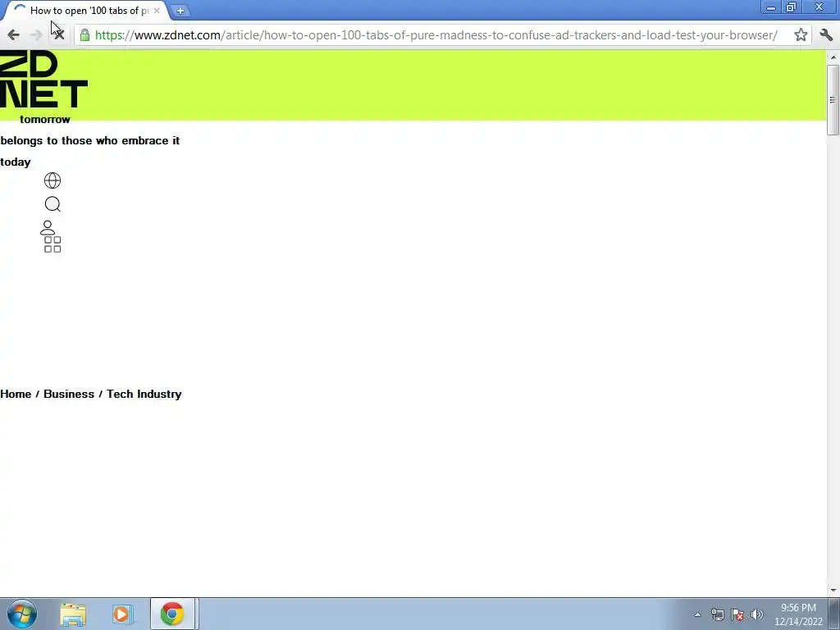Screen dimensions: 840x630
Task: Open a new tab with plus button
Action: [180, 11]
